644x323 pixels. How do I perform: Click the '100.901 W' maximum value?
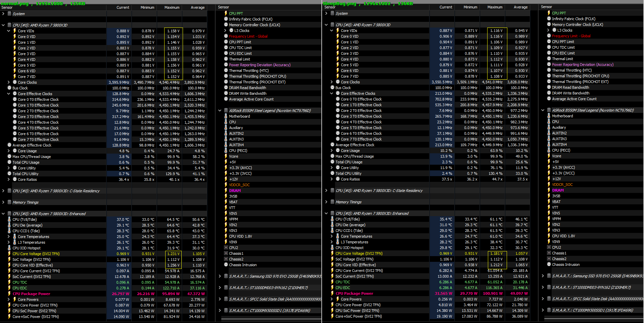493,293
